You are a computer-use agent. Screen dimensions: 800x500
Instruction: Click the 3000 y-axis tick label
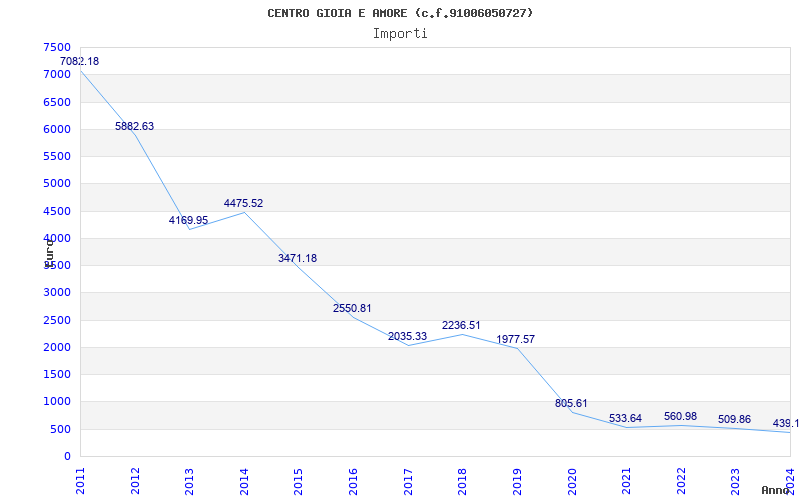click(x=55, y=293)
